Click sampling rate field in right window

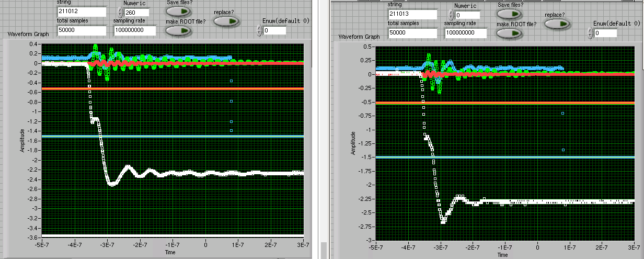point(466,33)
